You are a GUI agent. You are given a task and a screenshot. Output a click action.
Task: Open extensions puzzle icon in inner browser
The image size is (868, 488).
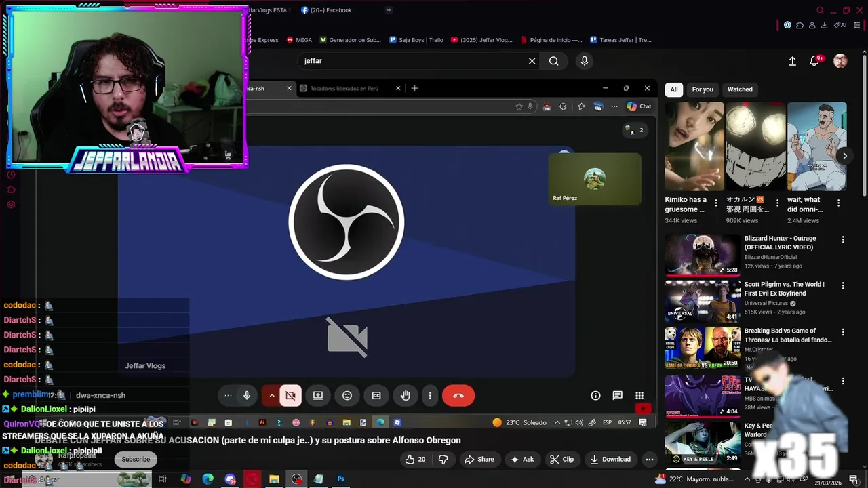(x=563, y=106)
